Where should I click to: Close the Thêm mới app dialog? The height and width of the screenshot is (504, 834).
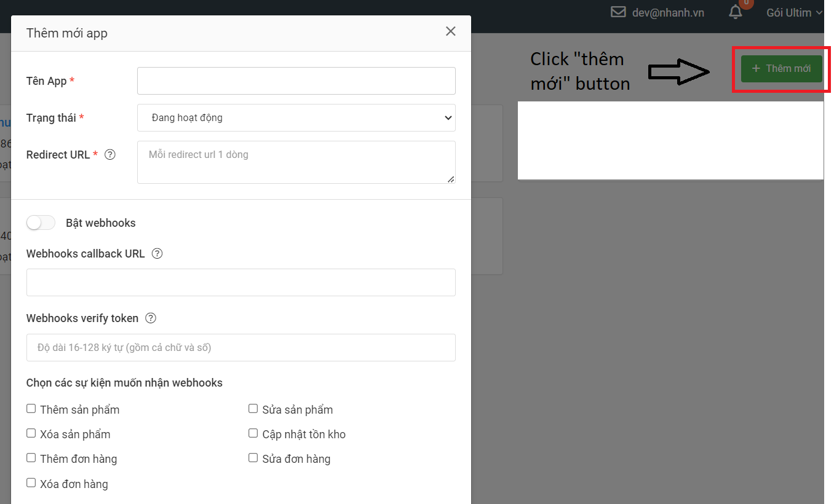pos(451,31)
